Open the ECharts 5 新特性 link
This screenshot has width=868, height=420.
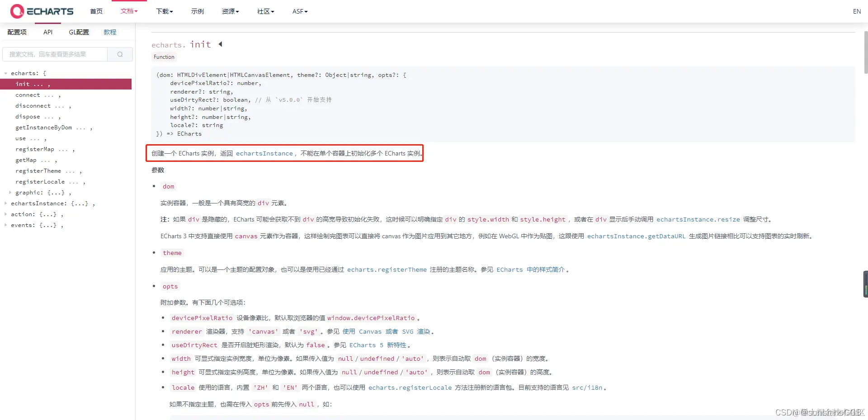coord(378,345)
